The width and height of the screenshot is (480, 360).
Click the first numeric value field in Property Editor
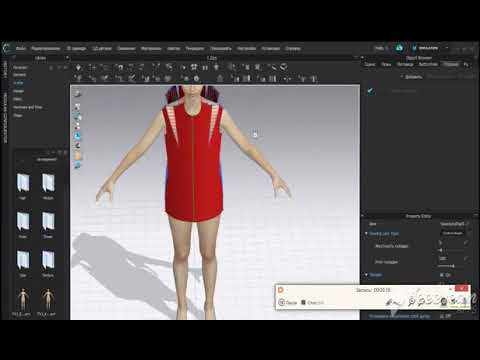(450, 243)
